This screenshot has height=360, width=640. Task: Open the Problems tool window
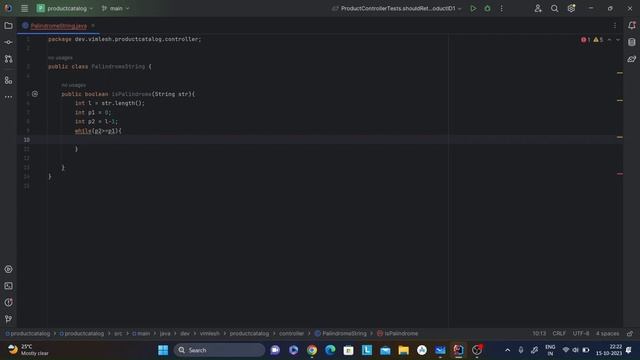click(8, 302)
